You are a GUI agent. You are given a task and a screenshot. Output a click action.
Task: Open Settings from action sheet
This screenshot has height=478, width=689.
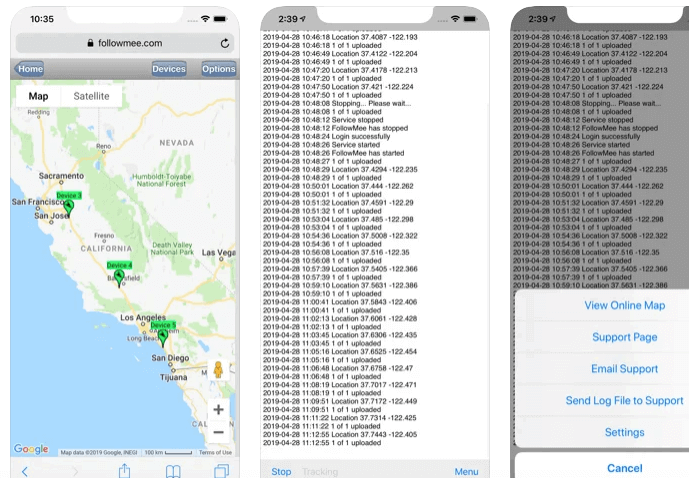(x=624, y=432)
